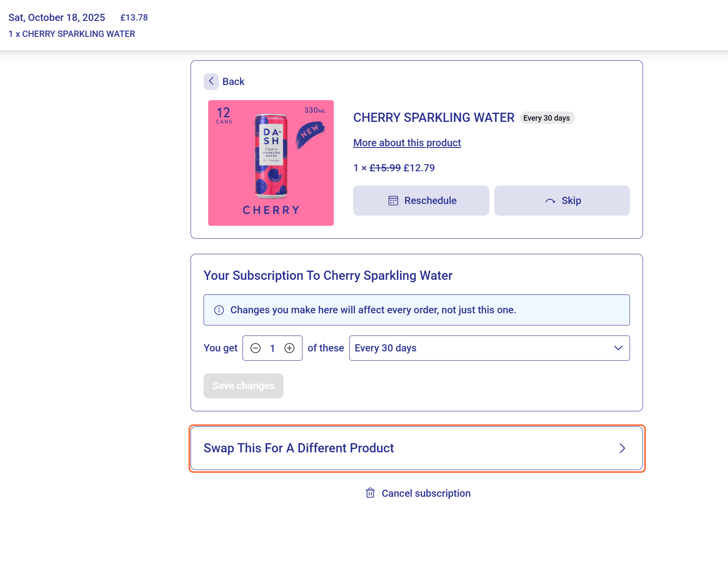728x573 pixels.
Task: Click the trash icon beside Cancel subscription
Action: pyautogui.click(x=370, y=493)
